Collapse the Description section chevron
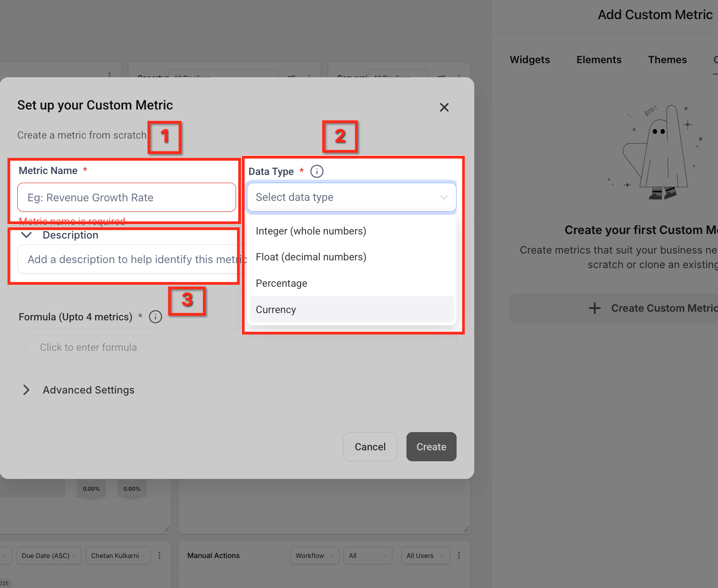Viewport: 718px width, 588px height. (27, 235)
